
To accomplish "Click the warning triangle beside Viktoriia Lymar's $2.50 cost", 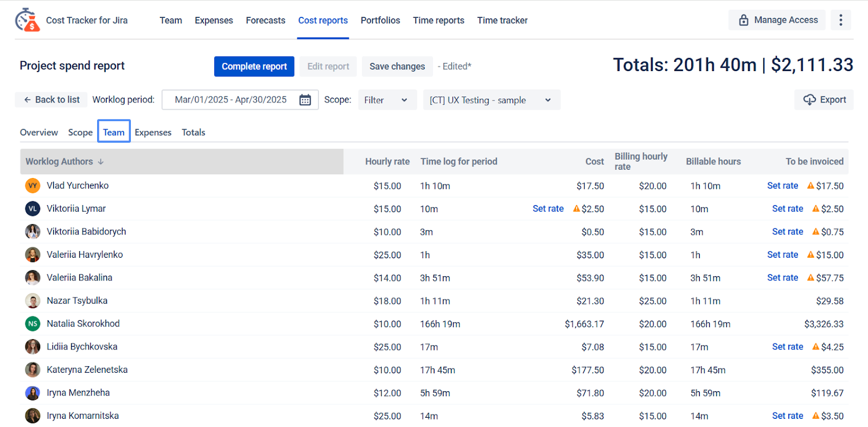I will click(576, 208).
